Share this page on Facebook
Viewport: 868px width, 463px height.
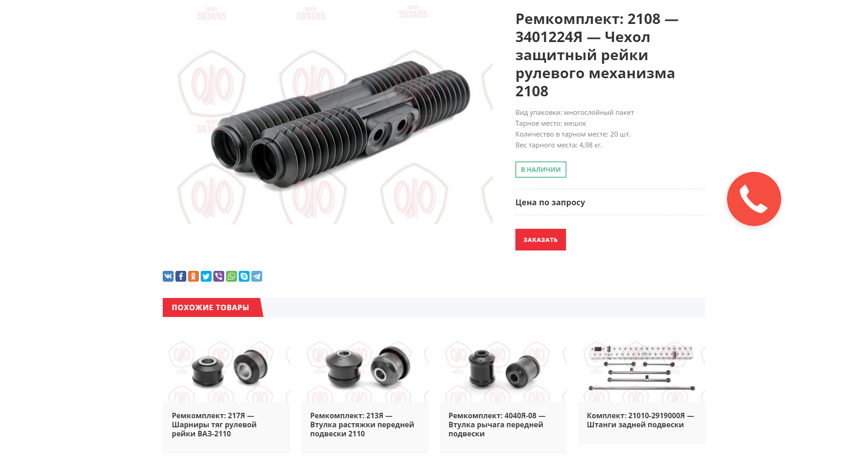[181, 276]
